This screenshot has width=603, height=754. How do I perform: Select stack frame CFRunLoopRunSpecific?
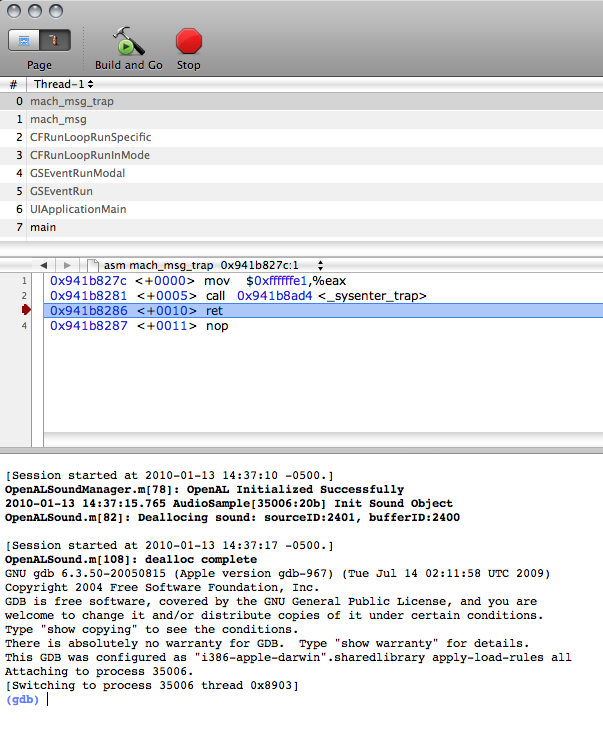pyautogui.click(x=302, y=138)
